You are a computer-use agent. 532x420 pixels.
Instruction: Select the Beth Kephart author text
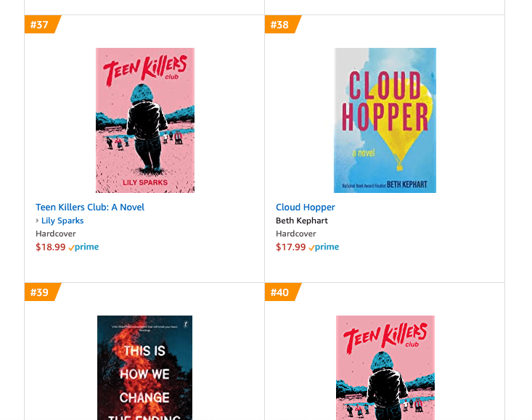tap(302, 221)
